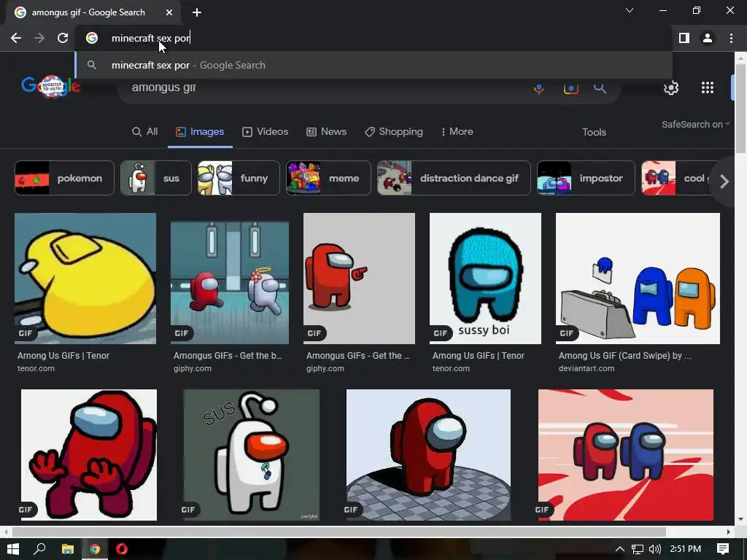Click the browser back arrow
Screen dimensions: 747x560
coord(16,38)
